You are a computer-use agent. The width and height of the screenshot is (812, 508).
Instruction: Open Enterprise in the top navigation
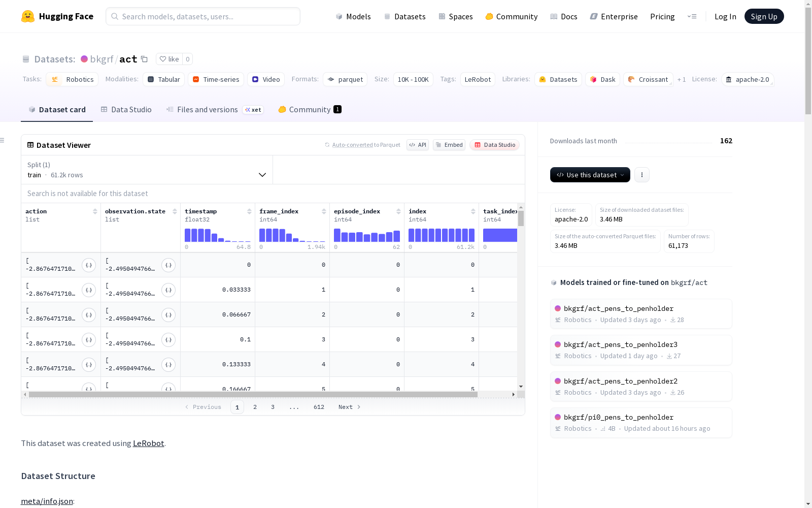(614, 16)
